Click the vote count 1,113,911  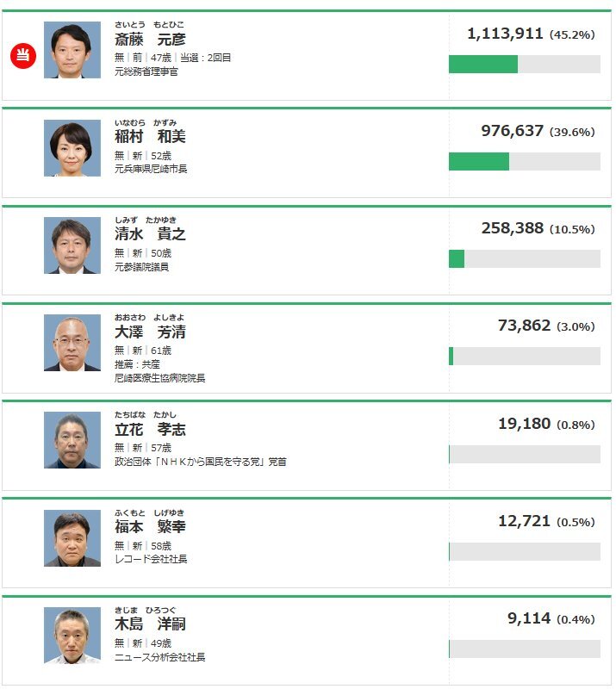point(505,34)
